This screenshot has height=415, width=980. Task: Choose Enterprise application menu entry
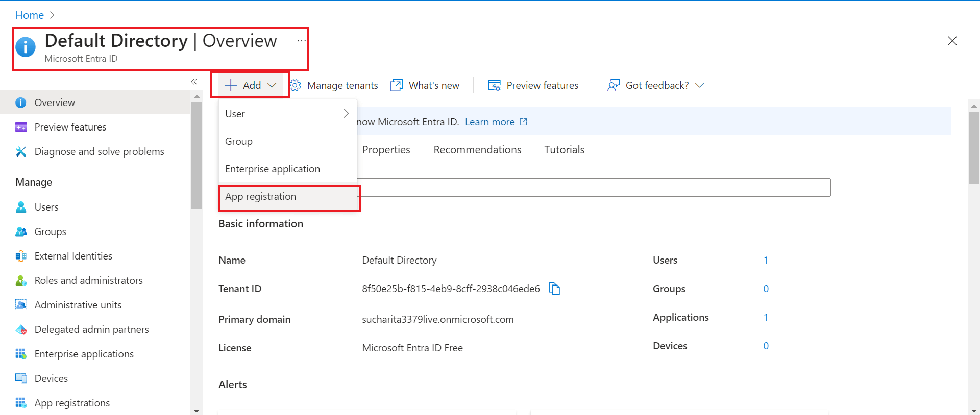pos(273,169)
